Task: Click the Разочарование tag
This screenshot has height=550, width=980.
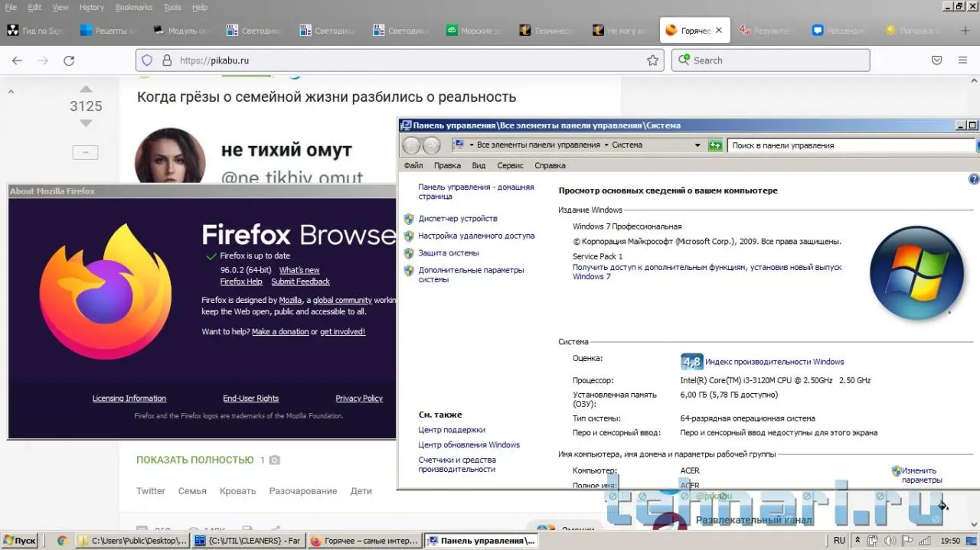Action: click(303, 491)
